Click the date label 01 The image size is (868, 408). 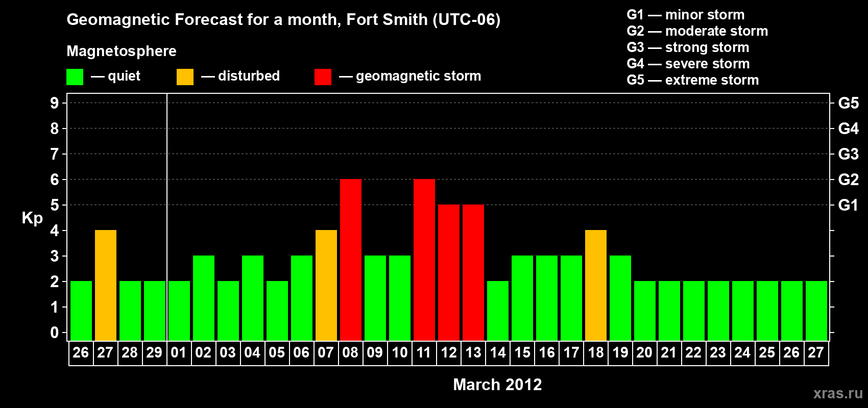point(179,353)
